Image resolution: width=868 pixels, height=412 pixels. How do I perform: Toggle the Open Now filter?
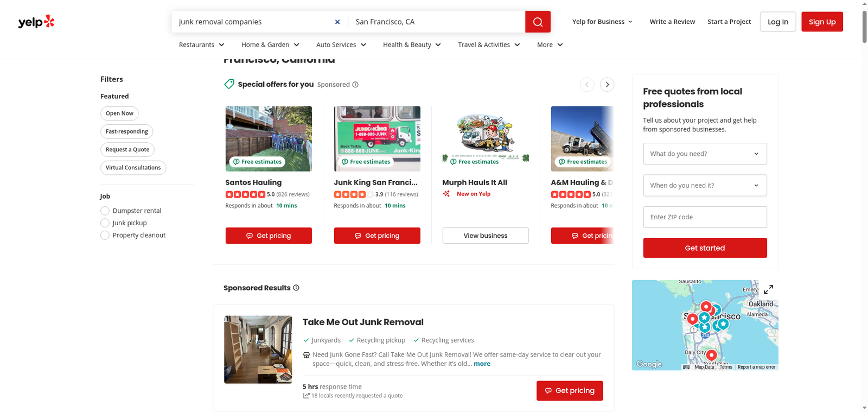(x=119, y=113)
